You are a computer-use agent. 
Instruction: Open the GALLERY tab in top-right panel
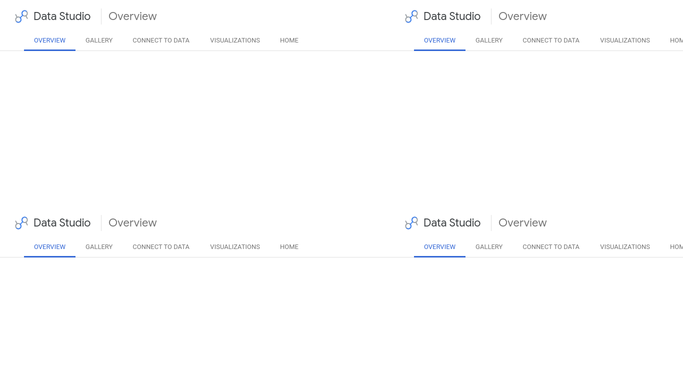(489, 40)
